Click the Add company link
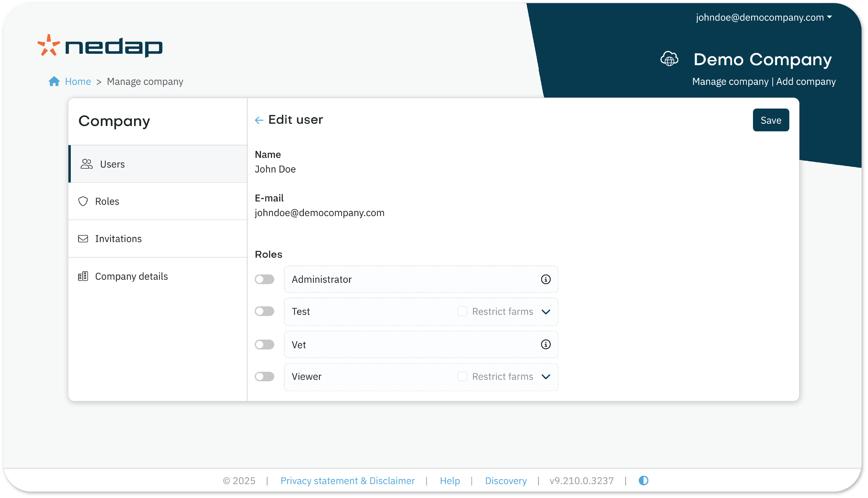The height and width of the screenshot is (498, 868). click(x=806, y=81)
